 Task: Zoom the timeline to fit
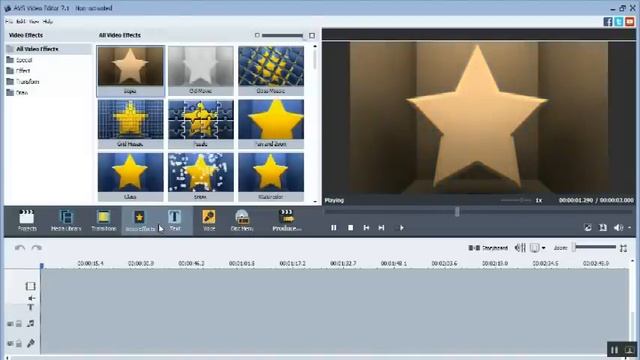pyautogui.click(x=623, y=248)
